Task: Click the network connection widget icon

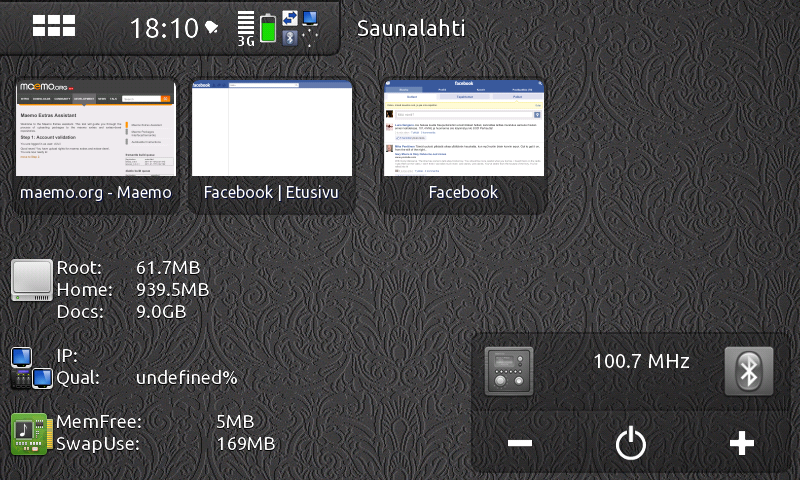Action: coord(32,367)
